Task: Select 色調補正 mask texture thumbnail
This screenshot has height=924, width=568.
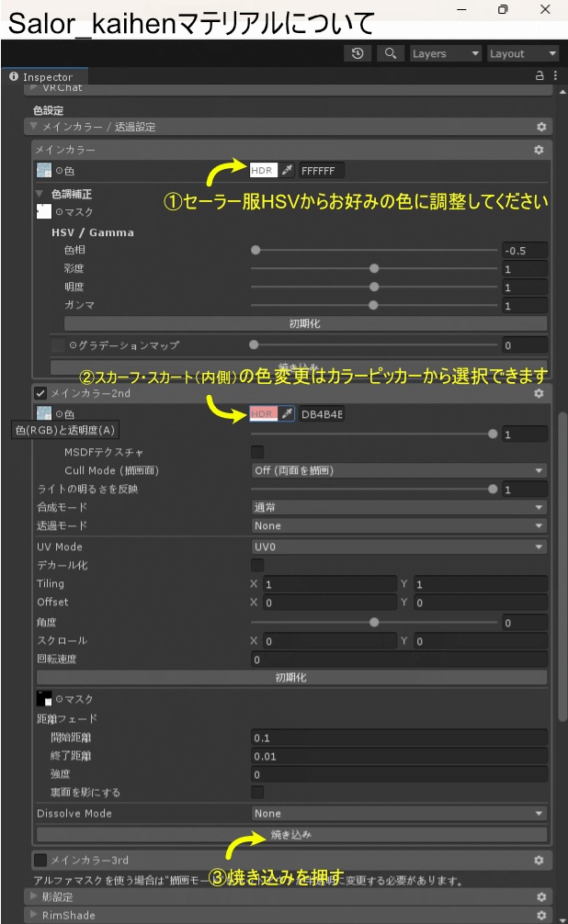Action: (44, 211)
